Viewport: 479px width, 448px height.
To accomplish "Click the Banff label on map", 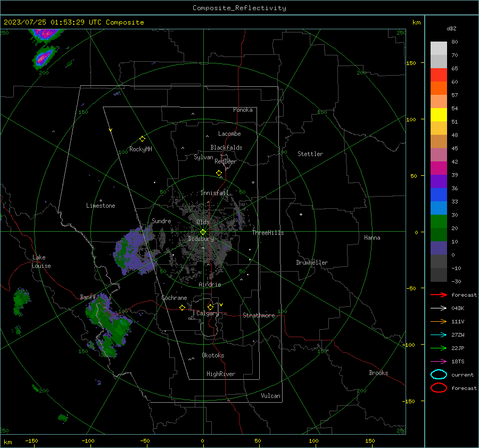I will click(88, 297).
